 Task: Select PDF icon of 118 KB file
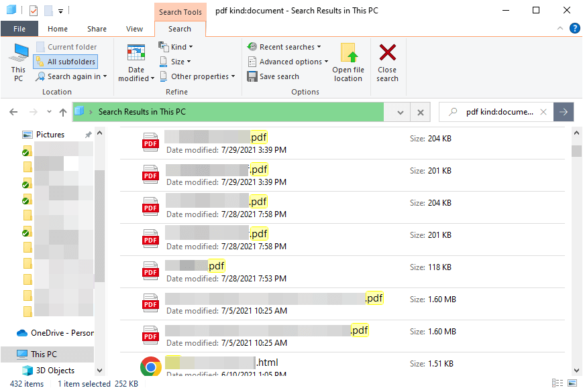coord(150,271)
